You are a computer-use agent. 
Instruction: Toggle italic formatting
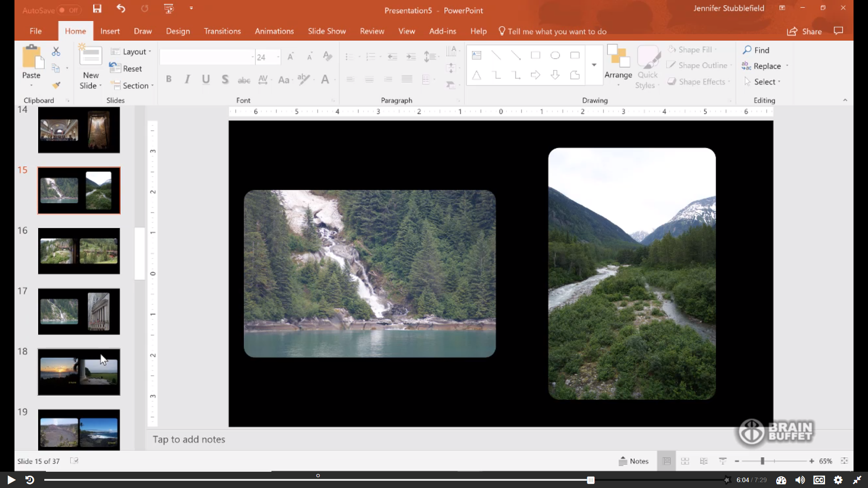coord(187,79)
